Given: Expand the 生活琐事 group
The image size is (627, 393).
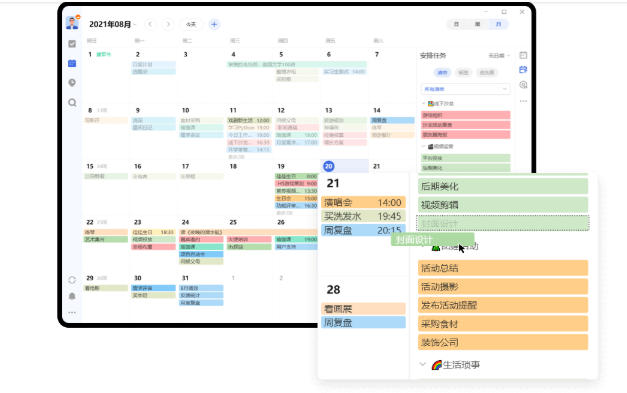Looking at the screenshot, I should (x=423, y=364).
